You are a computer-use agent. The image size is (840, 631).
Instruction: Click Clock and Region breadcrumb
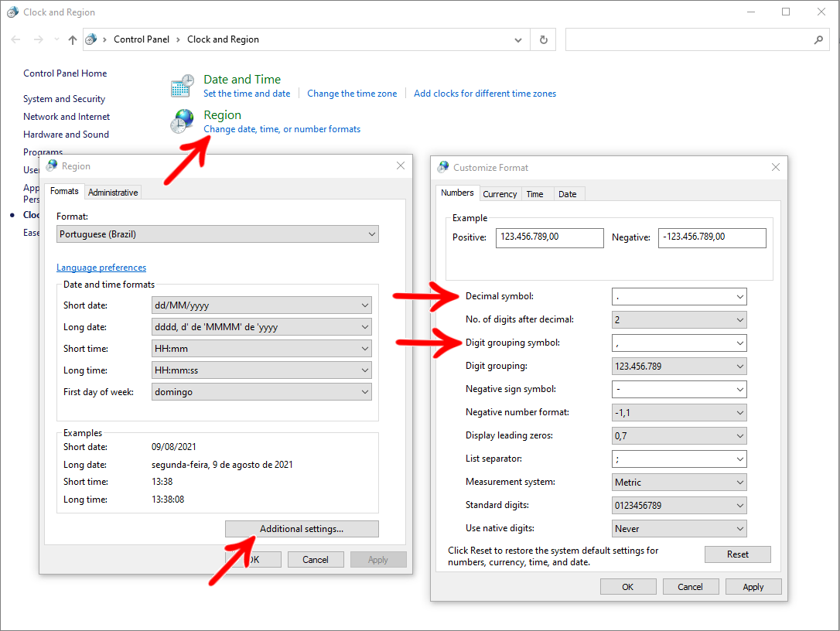223,39
